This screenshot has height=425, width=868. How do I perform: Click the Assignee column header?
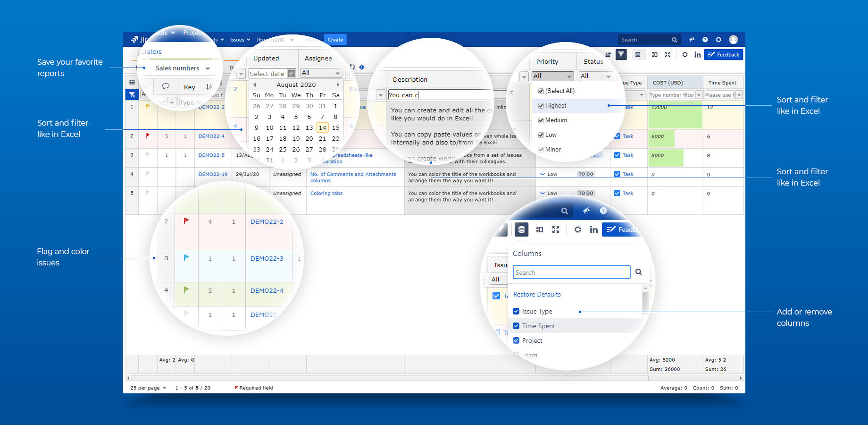(318, 59)
